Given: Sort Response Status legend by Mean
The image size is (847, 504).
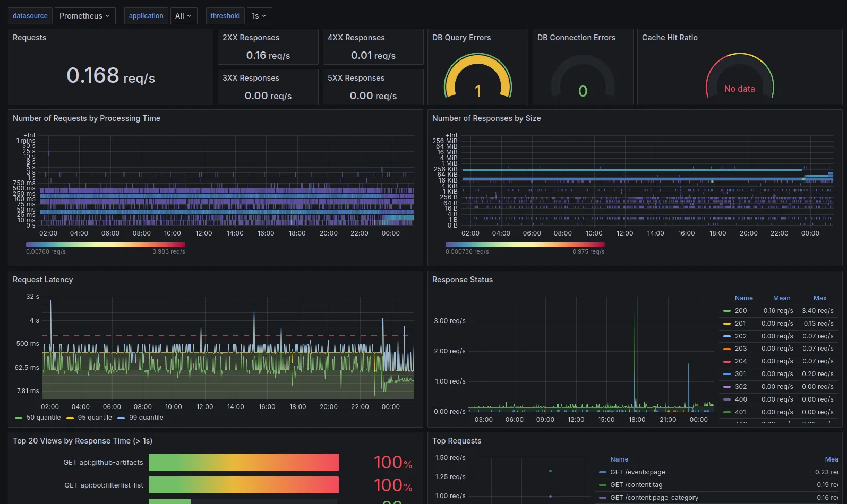Looking at the screenshot, I should (x=781, y=298).
